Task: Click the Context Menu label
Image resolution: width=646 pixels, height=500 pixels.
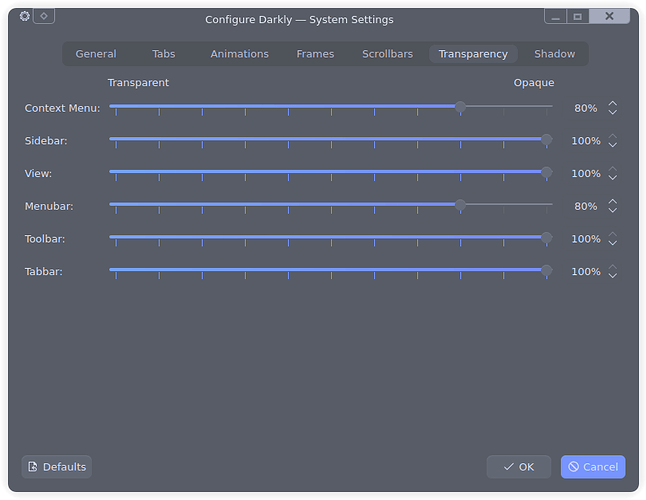Action: click(x=62, y=108)
